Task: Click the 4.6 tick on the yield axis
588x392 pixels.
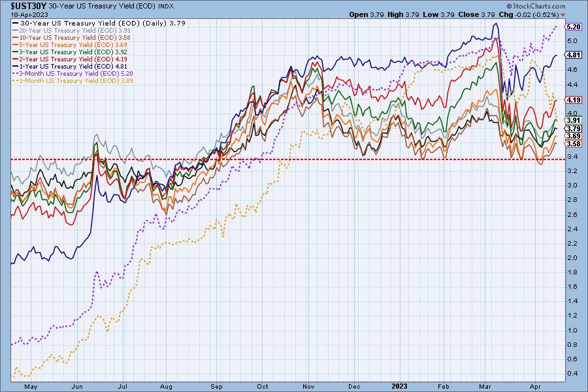Action: tap(572, 69)
